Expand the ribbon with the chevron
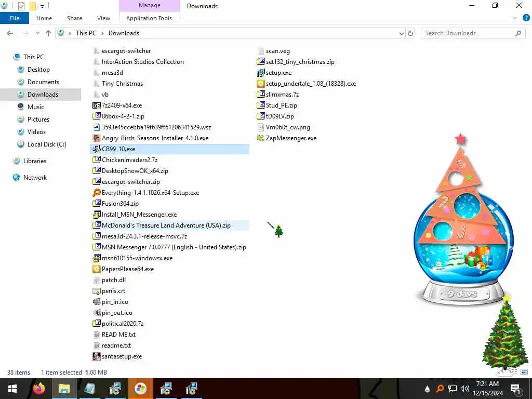532x399 pixels. tap(515, 18)
